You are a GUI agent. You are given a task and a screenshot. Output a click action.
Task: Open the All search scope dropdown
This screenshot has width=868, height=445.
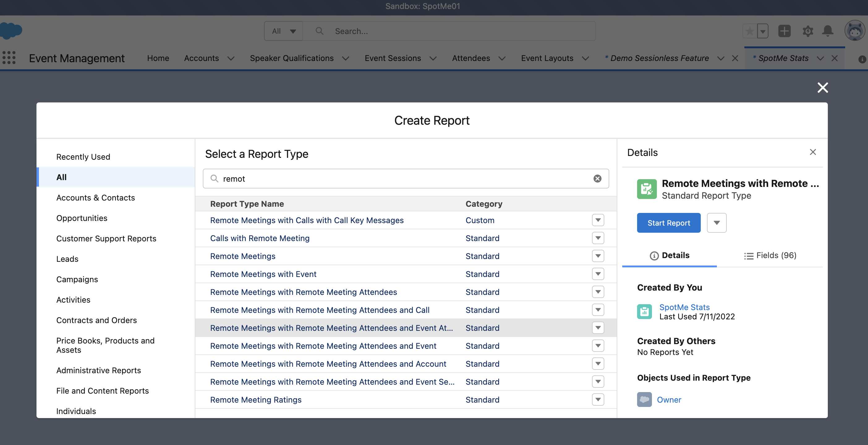283,31
